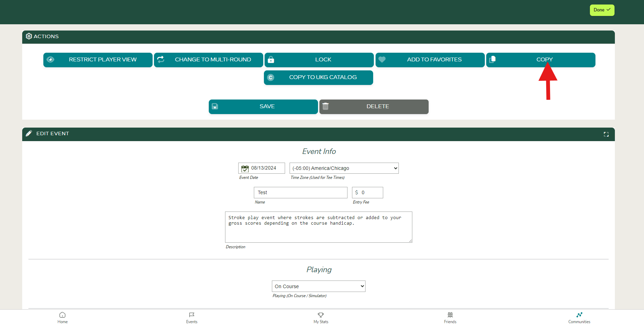Click the Delete trash can icon
Image resolution: width=644 pixels, height=328 pixels.
[325, 106]
